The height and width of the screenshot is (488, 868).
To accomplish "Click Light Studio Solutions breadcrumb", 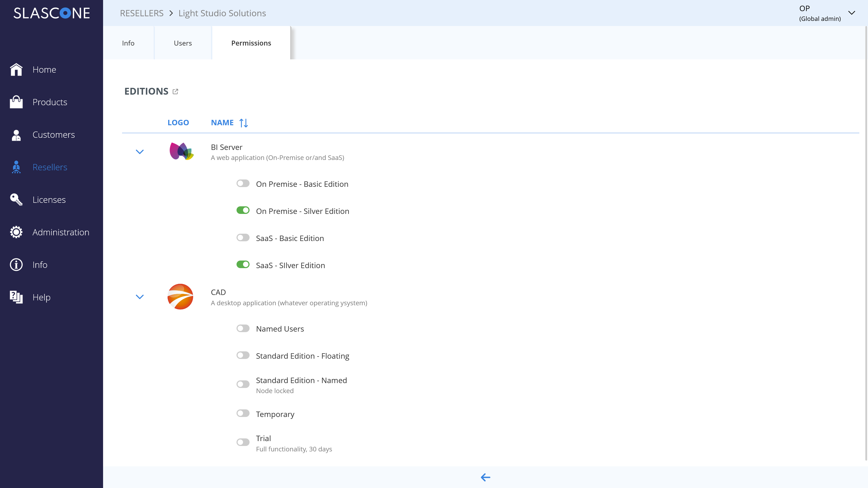I will tap(222, 13).
